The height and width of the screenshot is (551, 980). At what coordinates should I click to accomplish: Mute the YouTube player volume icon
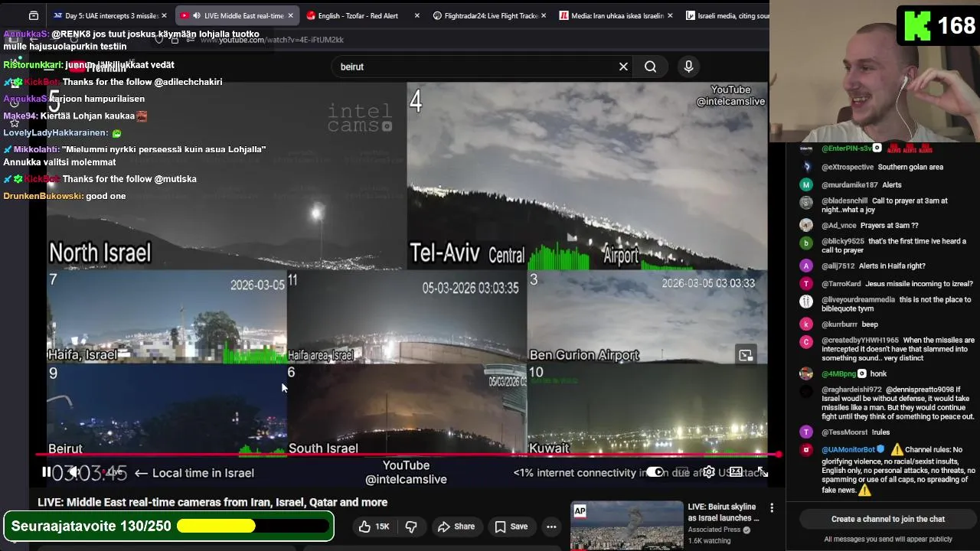pos(73,472)
